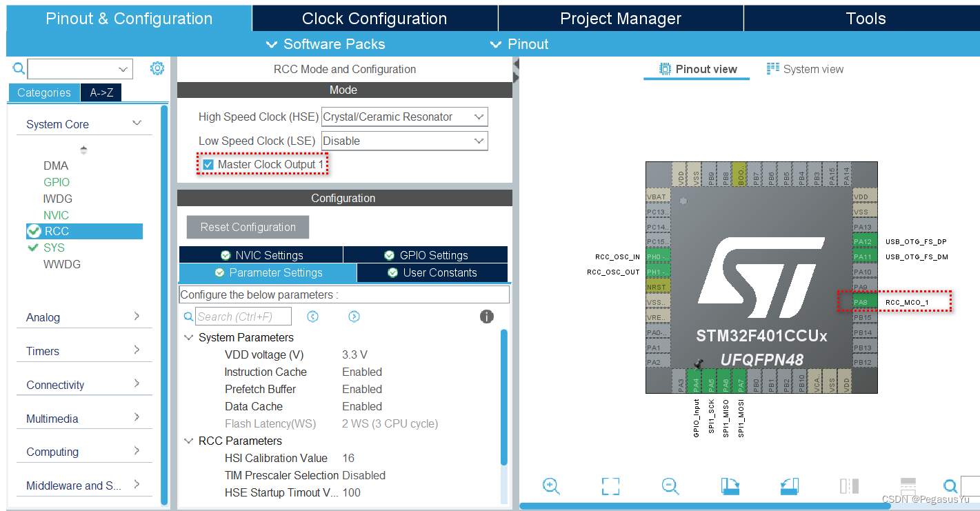Toggle Master Clock Output 1 checkbox
Image resolution: width=980 pixels, height=511 pixels.
(x=208, y=164)
